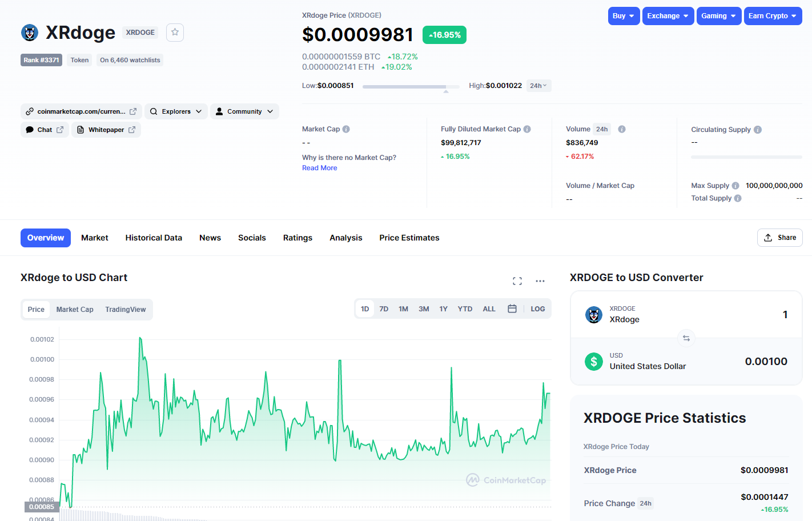The height and width of the screenshot is (521, 812).
Task: Switch to the Historical Data tab
Action: pos(154,238)
